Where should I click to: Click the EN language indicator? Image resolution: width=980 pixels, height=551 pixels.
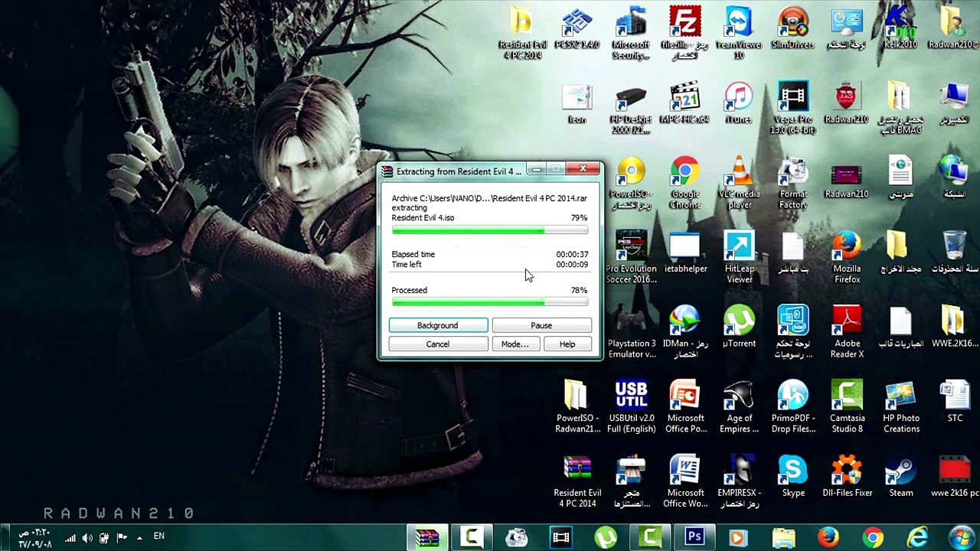coord(159,536)
